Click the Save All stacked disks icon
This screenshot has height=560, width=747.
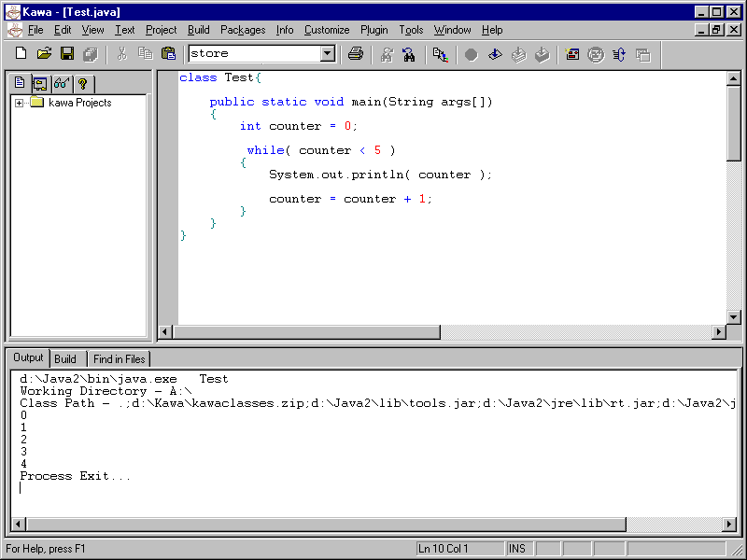[x=90, y=54]
